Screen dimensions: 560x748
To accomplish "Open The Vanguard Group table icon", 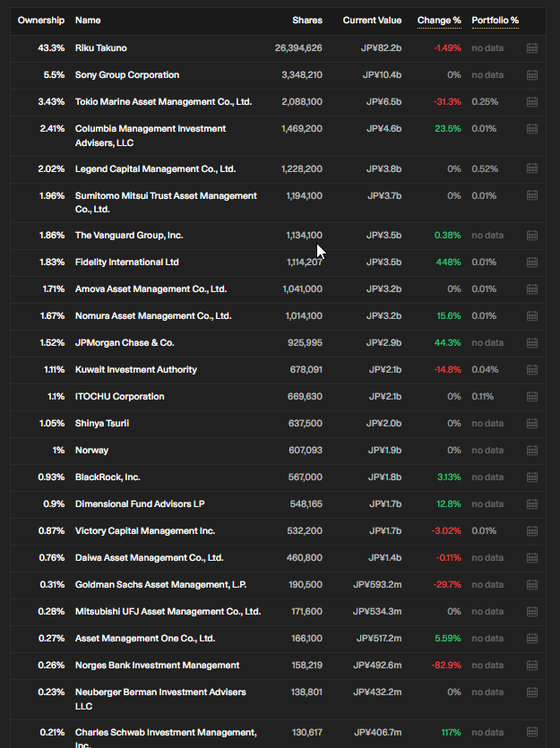I will pyautogui.click(x=532, y=236).
